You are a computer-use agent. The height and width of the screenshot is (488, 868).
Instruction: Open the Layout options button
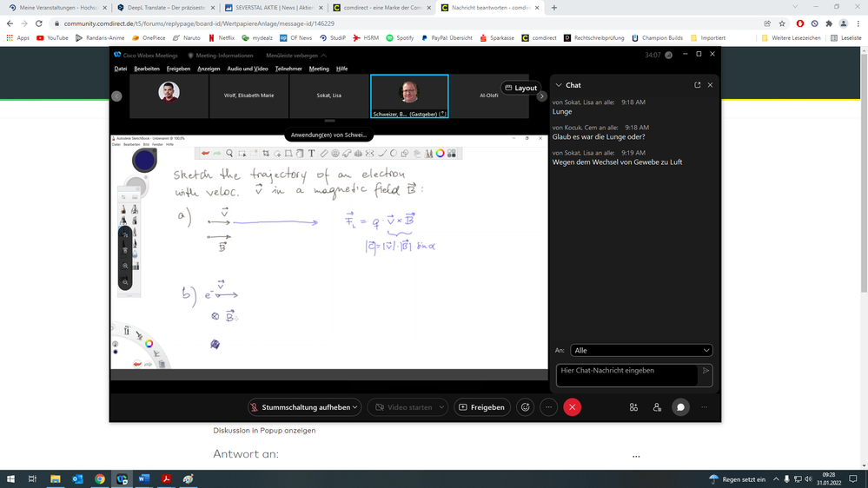(x=521, y=88)
